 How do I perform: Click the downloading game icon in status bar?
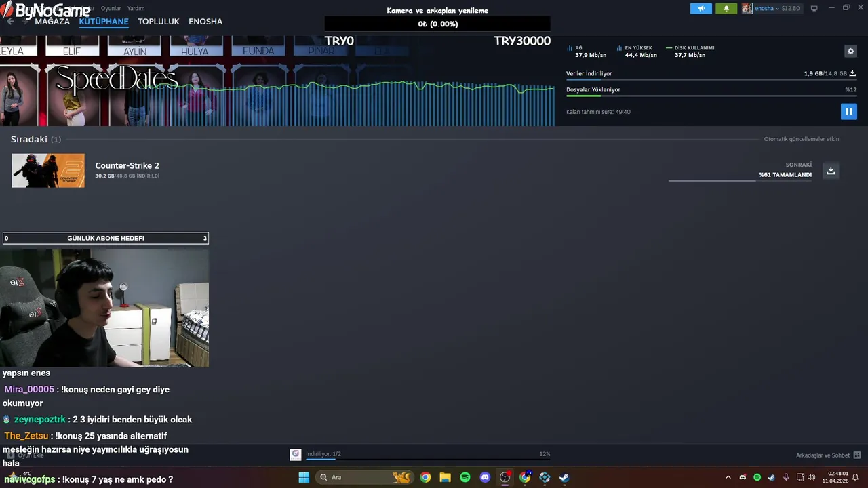coord(295,454)
